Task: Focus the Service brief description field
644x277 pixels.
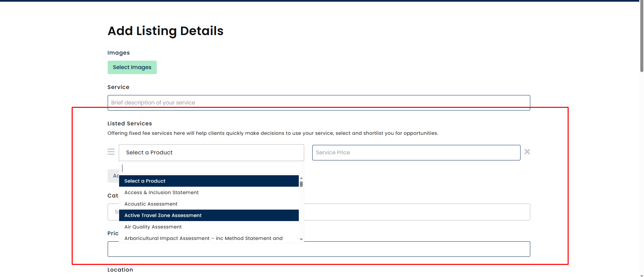Action: [319, 103]
